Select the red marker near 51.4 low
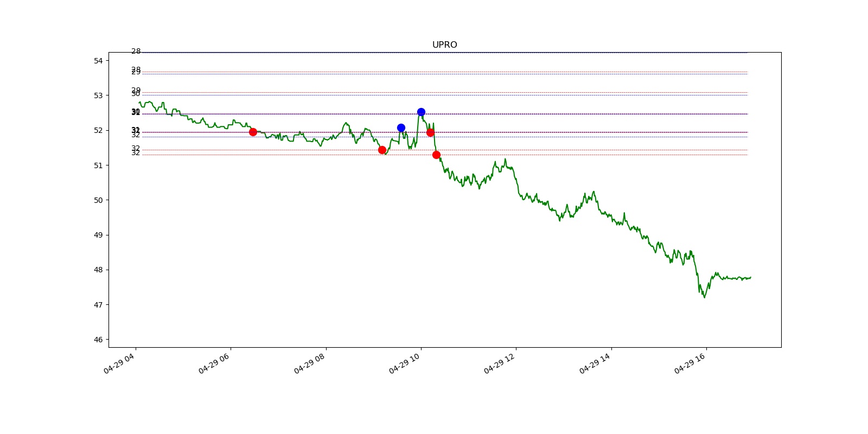 [382, 150]
